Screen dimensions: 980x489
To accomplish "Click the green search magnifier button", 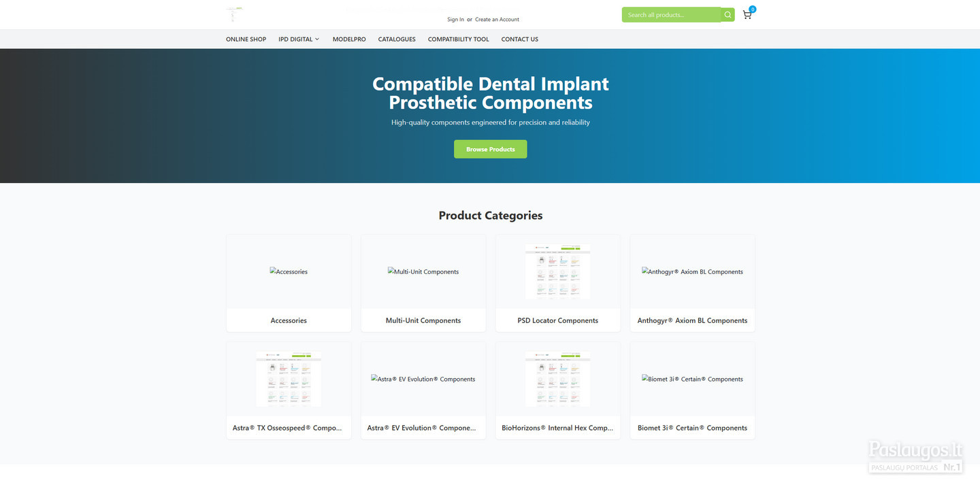I will pos(728,14).
